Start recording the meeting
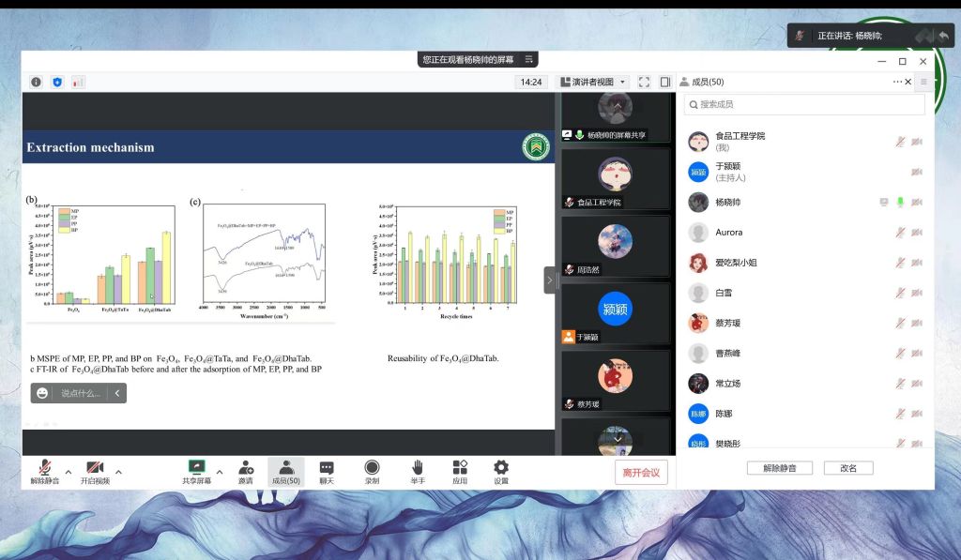 click(x=372, y=467)
